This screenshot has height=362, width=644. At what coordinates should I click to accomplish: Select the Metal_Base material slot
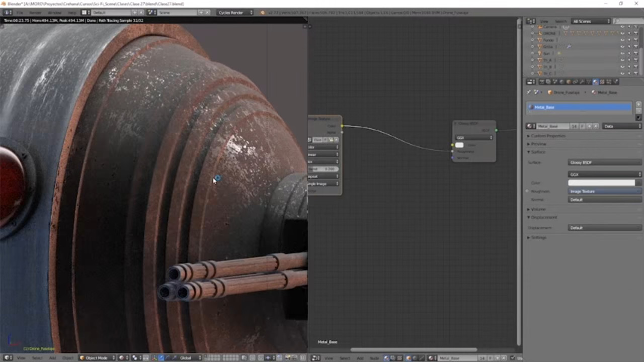pyautogui.click(x=579, y=107)
